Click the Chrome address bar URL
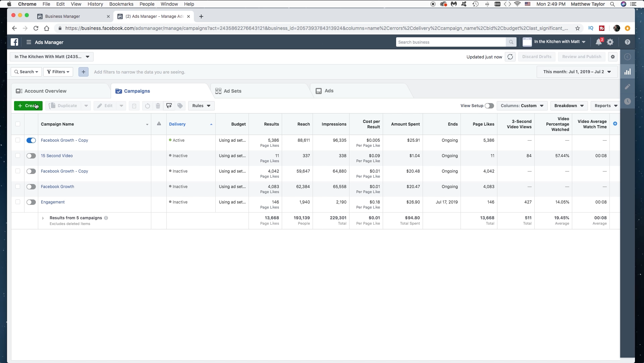Image resolution: width=644 pixels, height=363 pixels. coord(316,28)
